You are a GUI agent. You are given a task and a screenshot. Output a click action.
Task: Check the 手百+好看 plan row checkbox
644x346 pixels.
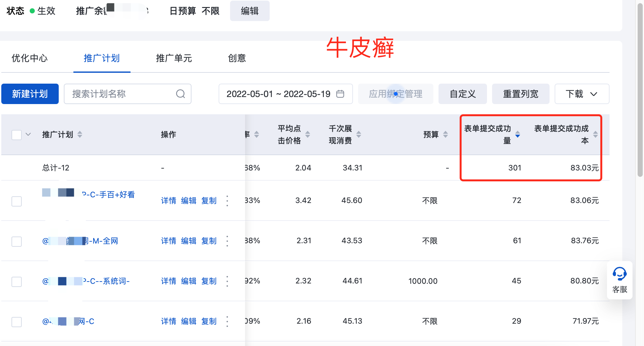coord(17,201)
